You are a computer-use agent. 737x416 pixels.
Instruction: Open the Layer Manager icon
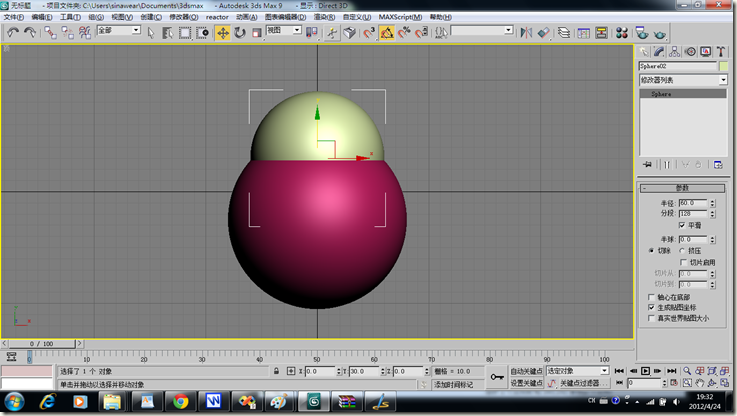(x=564, y=33)
